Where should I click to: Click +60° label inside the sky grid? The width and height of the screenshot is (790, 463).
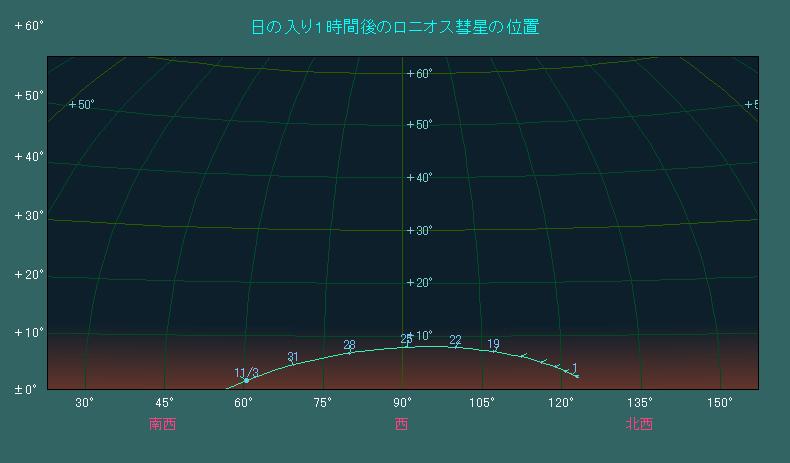(x=418, y=73)
